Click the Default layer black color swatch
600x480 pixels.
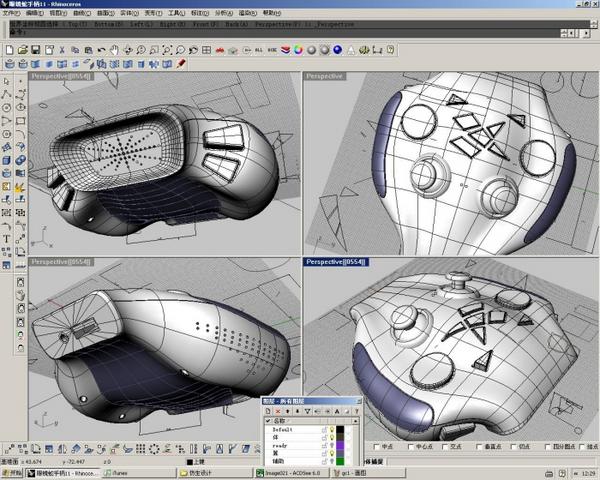tap(340, 429)
